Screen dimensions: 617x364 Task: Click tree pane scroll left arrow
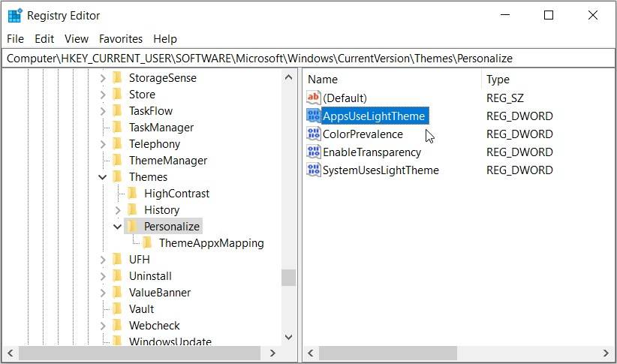tap(11, 353)
